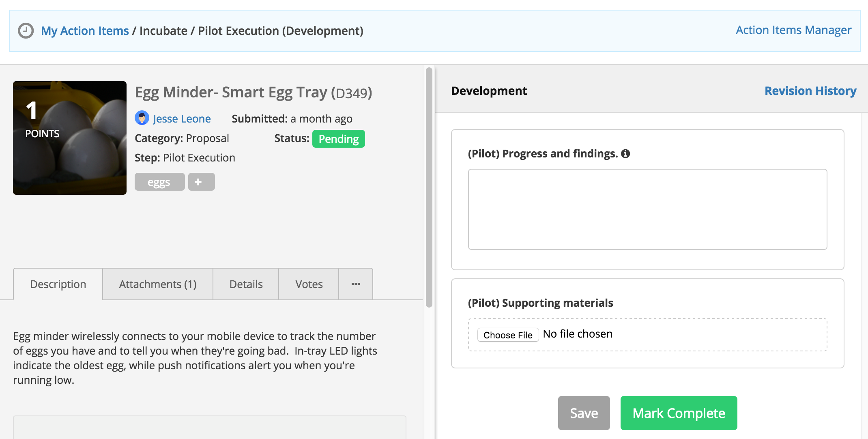Click the info icon next to Progress and findings
This screenshot has width=868, height=439.
625,154
